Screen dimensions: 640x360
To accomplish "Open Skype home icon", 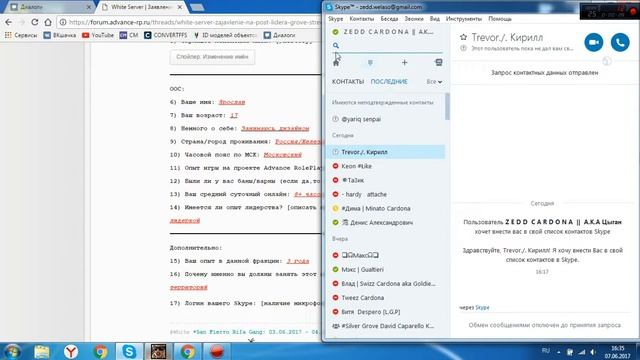I will click(x=336, y=62).
